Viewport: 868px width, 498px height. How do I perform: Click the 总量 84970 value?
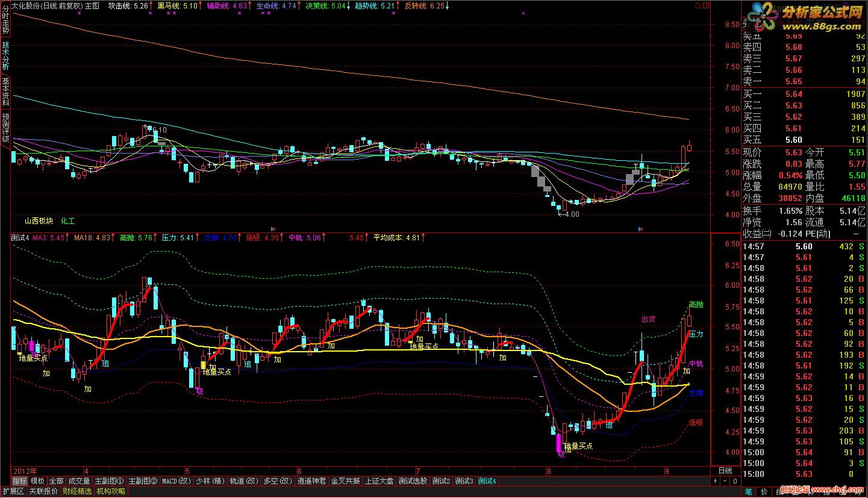click(790, 187)
